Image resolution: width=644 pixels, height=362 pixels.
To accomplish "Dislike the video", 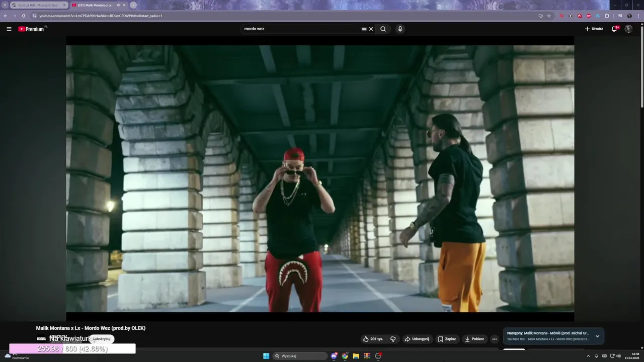I will click(x=393, y=339).
